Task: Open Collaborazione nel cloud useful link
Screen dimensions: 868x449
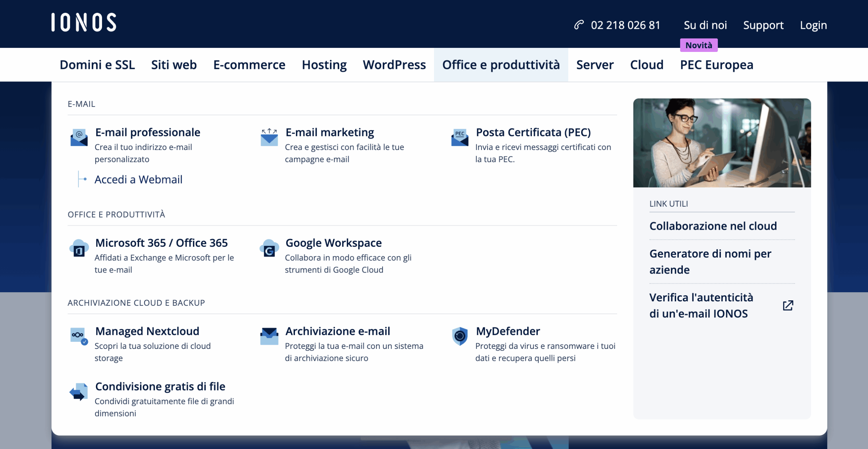Action: point(713,226)
